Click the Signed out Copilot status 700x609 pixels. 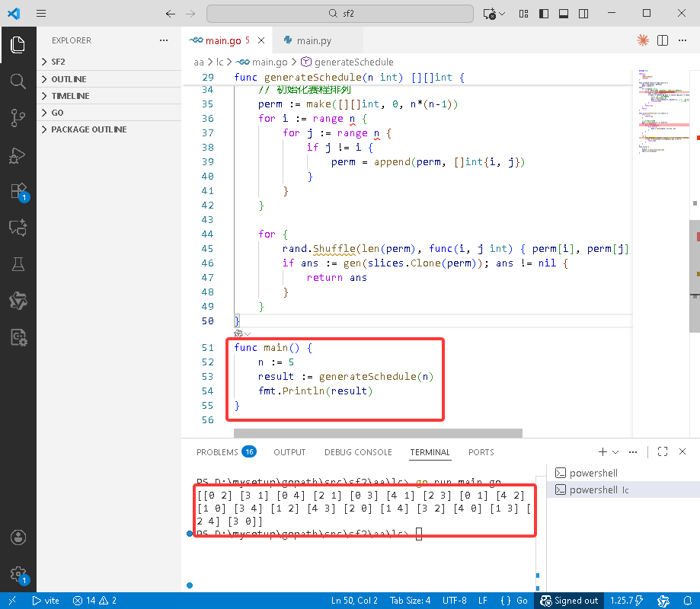pyautogui.click(x=570, y=601)
